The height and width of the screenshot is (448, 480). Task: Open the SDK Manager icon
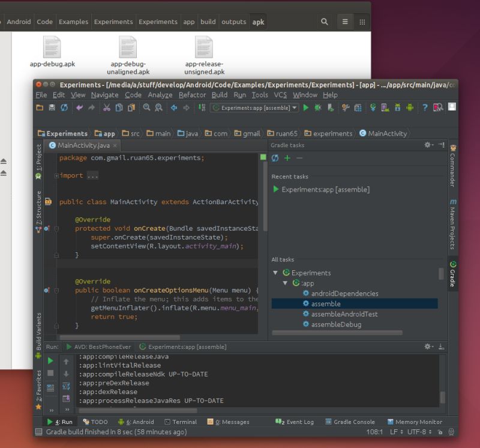(397, 107)
